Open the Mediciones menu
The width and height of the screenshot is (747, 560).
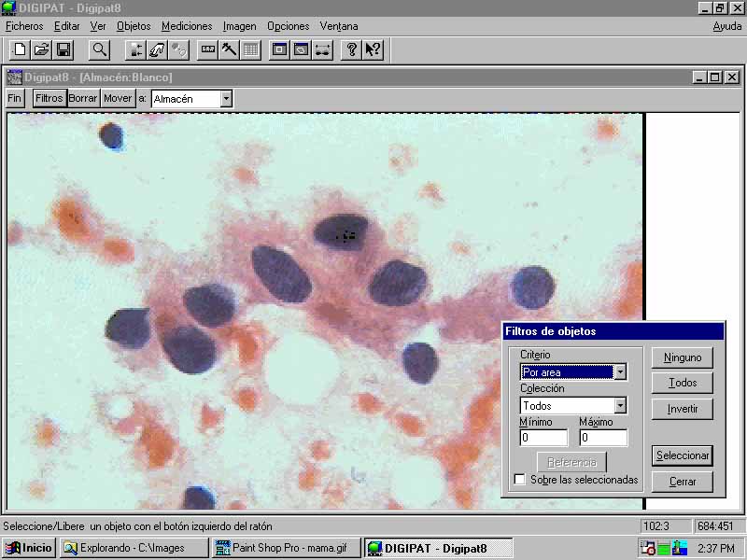click(x=187, y=26)
